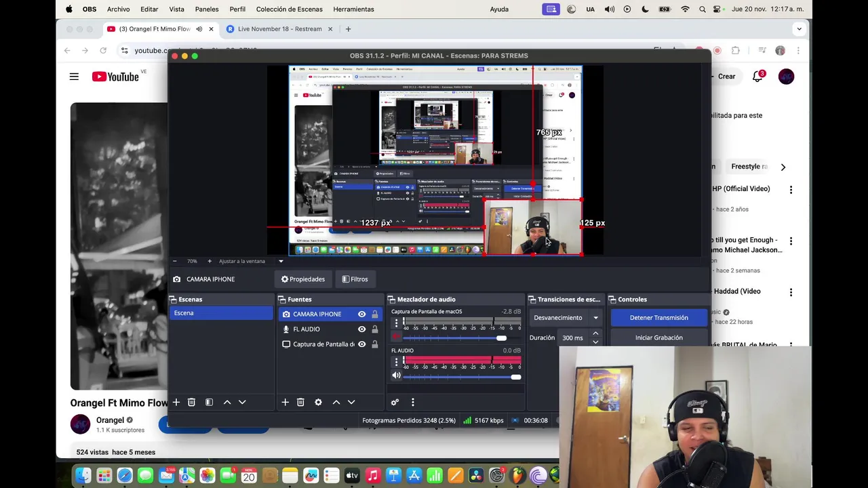868x488 pixels.
Task: Add a new scene with the plus icon
Action: tap(176, 403)
